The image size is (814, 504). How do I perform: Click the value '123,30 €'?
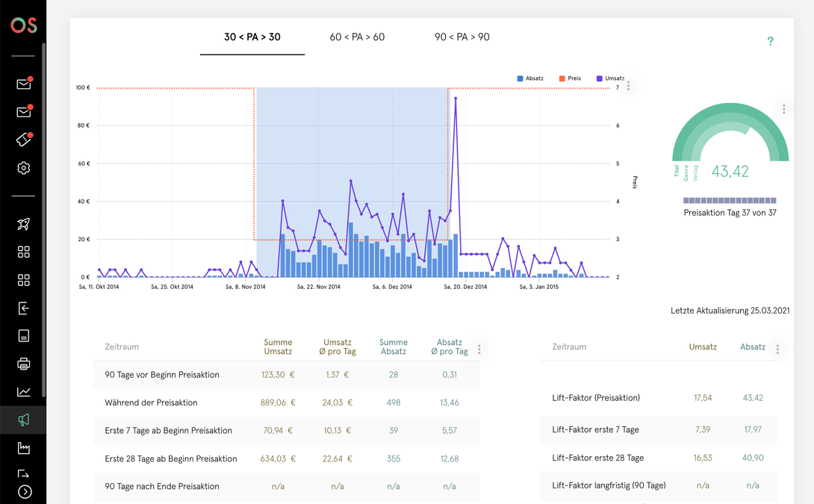(x=278, y=375)
